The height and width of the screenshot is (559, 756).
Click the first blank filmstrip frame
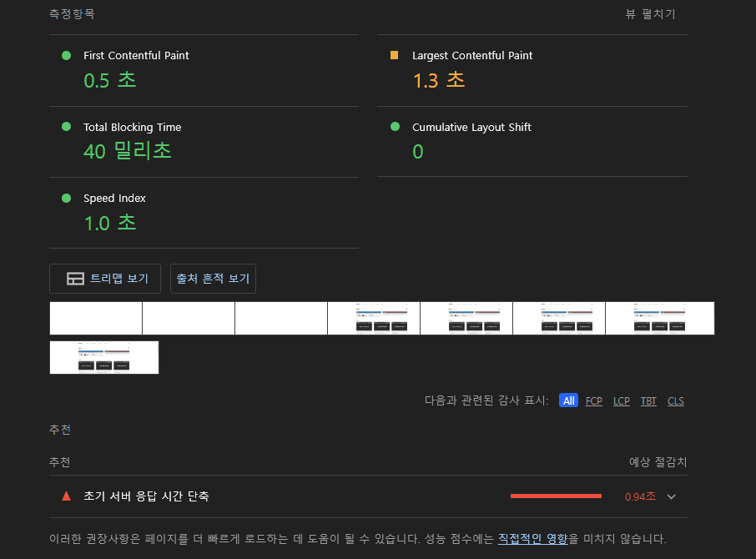coord(96,318)
